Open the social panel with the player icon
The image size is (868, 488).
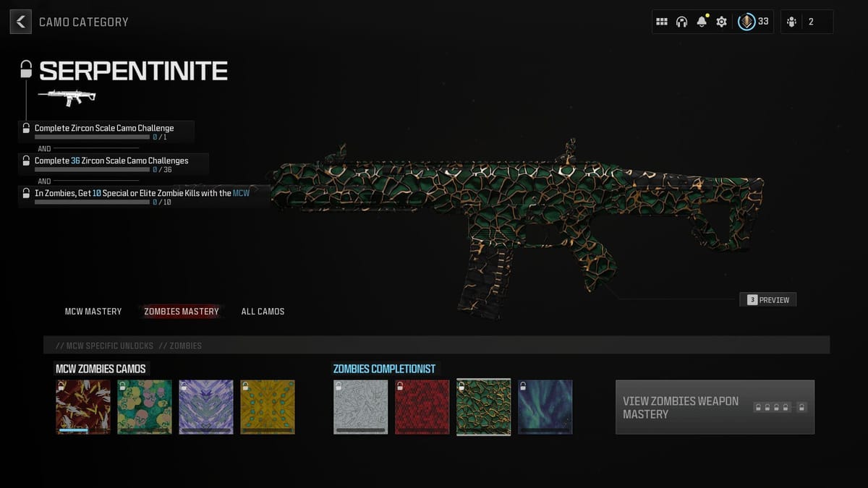(793, 22)
